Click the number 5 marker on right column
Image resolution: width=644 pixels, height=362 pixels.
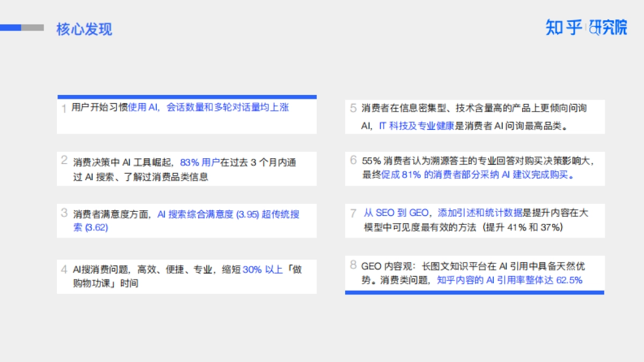[352, 107]
